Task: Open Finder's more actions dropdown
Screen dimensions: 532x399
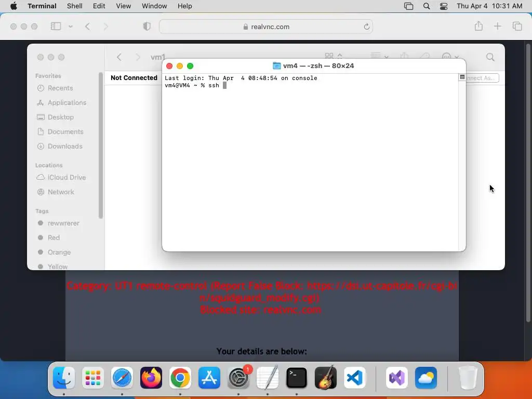Action: [x=450, y=56]
